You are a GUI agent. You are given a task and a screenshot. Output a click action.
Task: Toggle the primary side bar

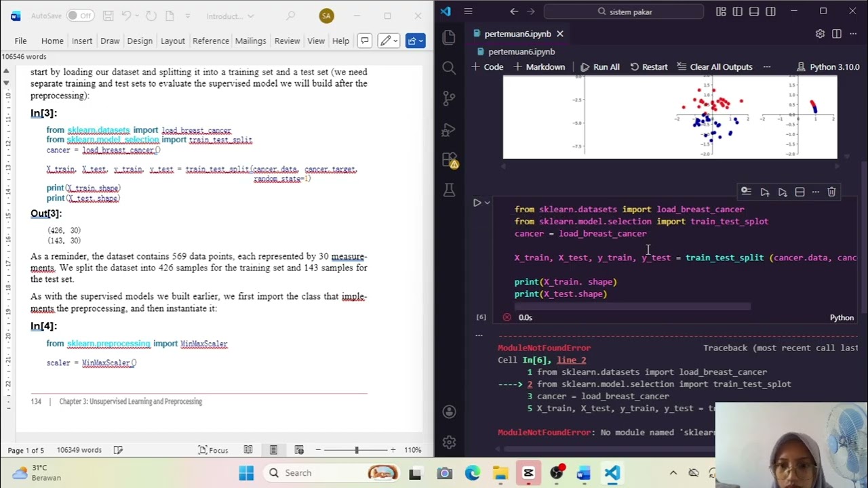tap(737, 11)
